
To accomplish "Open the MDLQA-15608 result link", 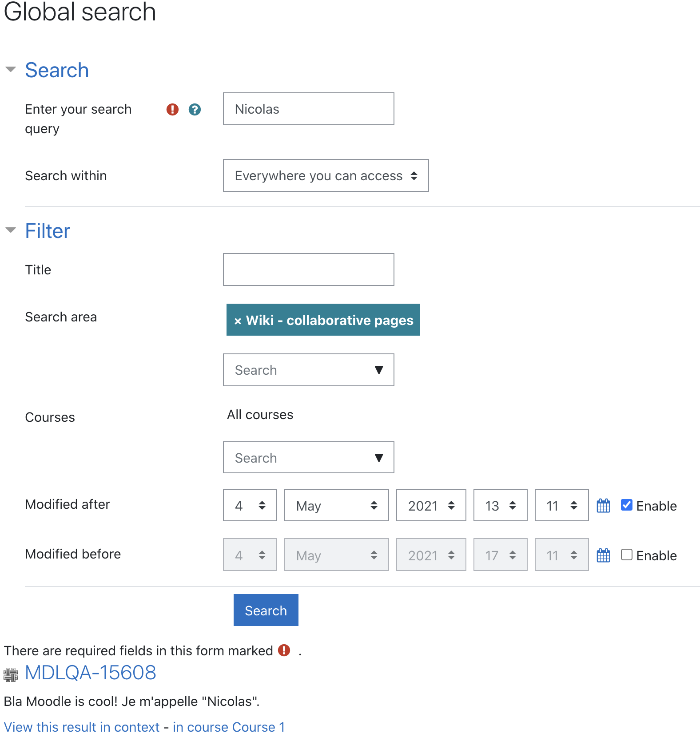I will point(91,673).
